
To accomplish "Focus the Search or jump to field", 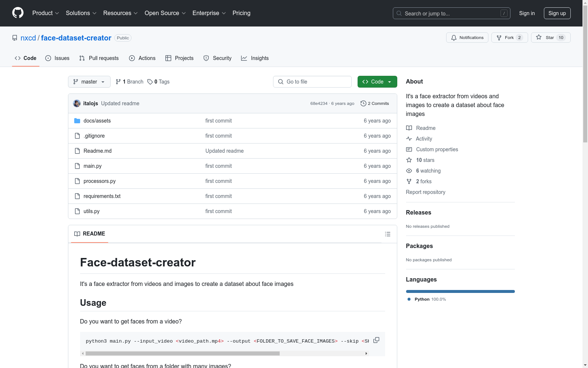I will [452, 13].
